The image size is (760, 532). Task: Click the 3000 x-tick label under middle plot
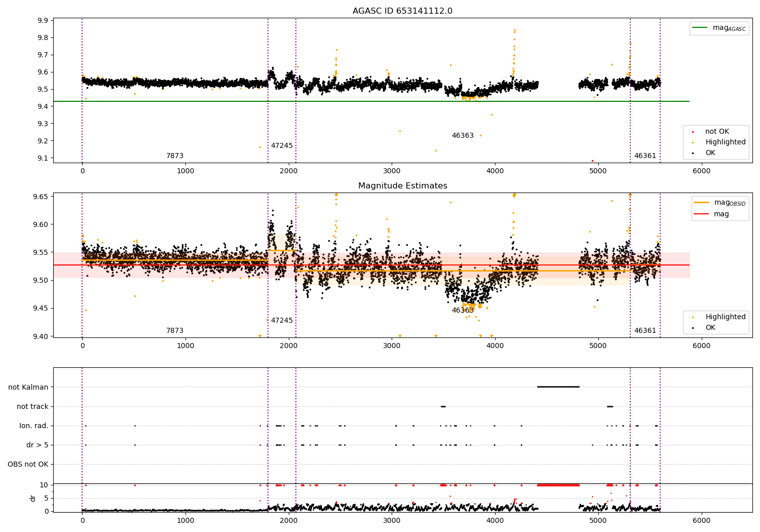point(392,346)
